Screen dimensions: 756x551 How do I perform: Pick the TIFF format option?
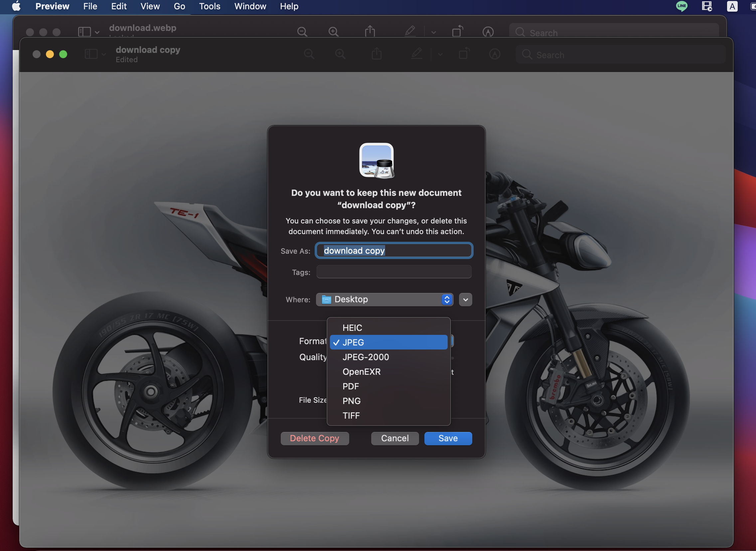[351, 416]
